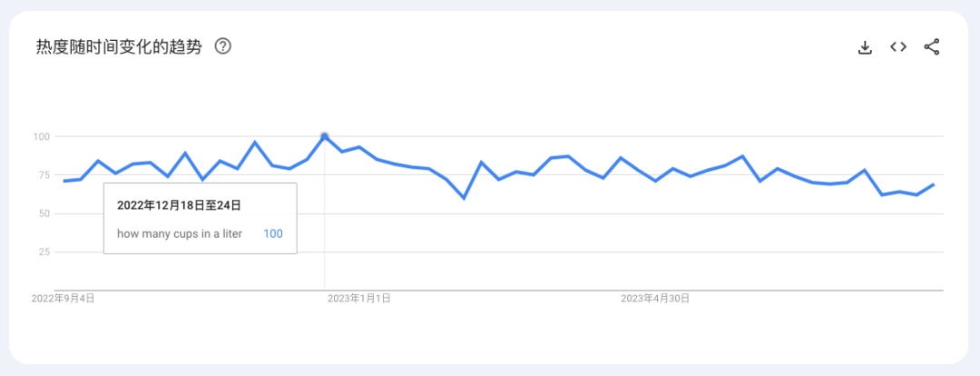
Task: Click the 2023年1月1日 axis label
Action: [358, 298]
